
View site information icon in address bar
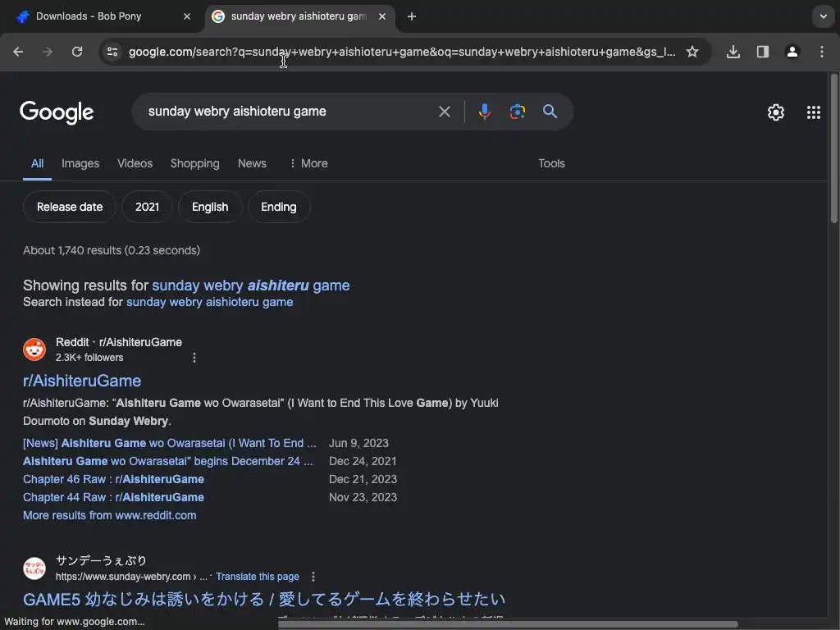pos(112,52)
